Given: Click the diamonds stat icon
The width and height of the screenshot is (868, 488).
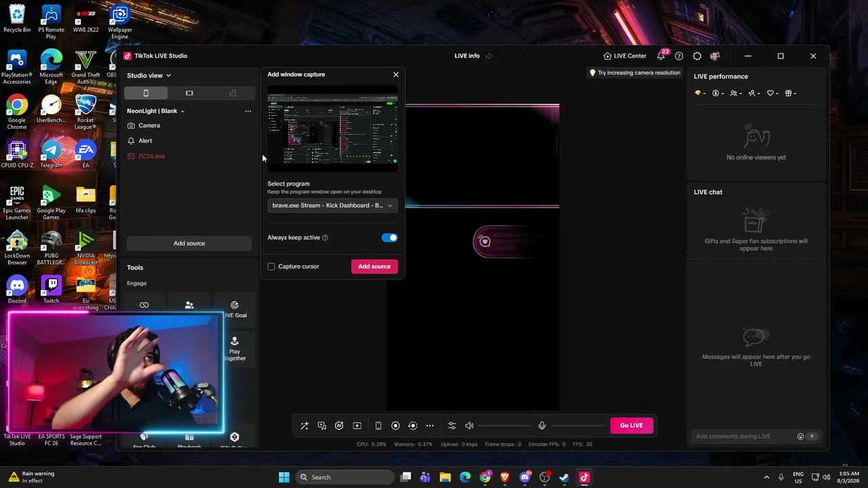Looking at the screenshot, I should 699,94.
